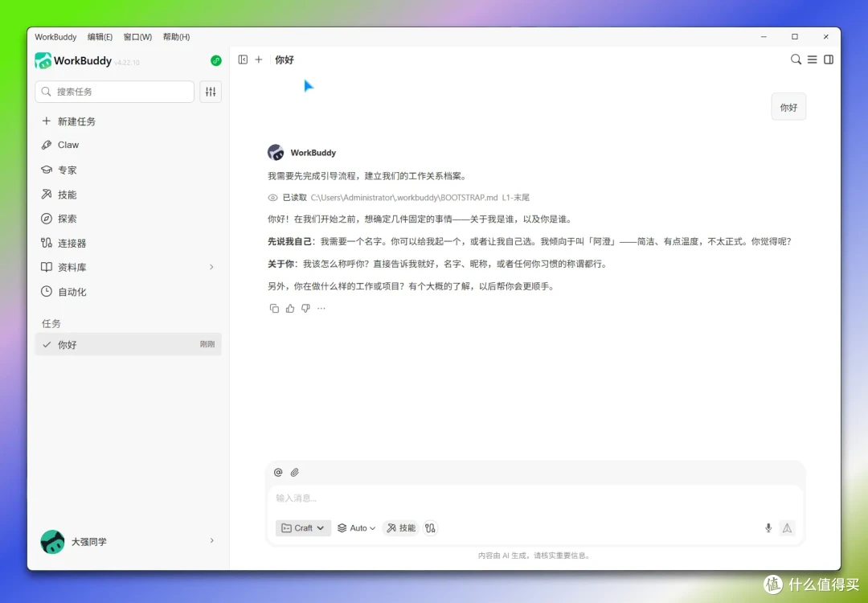Image resolution: width=868 pixels, height=603 pixels.
Task: Expand the 大强同学 account chevron
Action: click(211, 541)
